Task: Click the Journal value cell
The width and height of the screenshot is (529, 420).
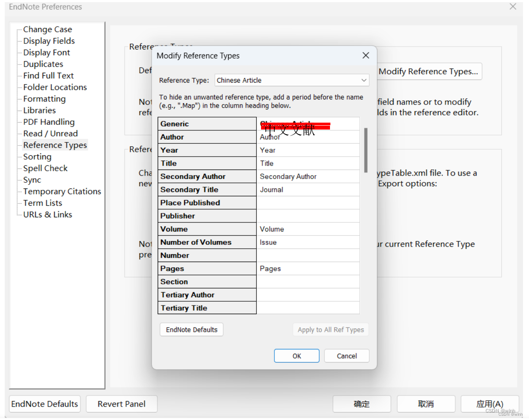Action: click(x=308, y=189)
